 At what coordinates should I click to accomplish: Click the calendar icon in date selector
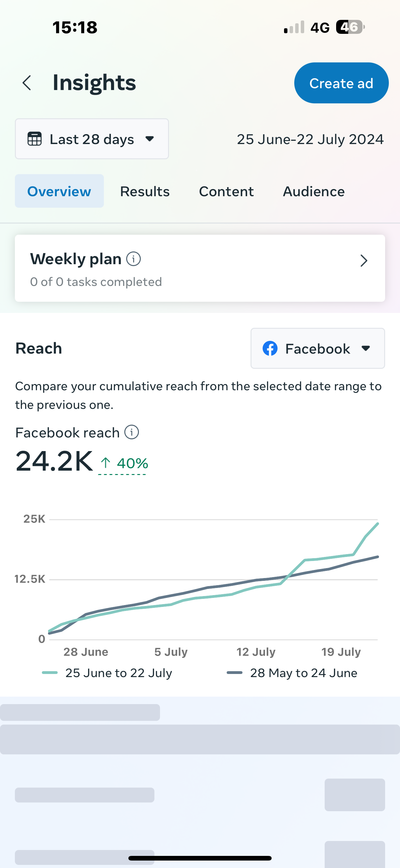[x=34, y=139]
